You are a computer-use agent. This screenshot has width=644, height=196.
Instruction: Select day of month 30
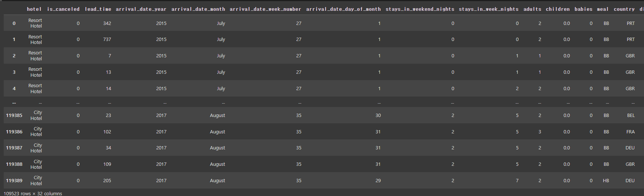tap(378, 115)
